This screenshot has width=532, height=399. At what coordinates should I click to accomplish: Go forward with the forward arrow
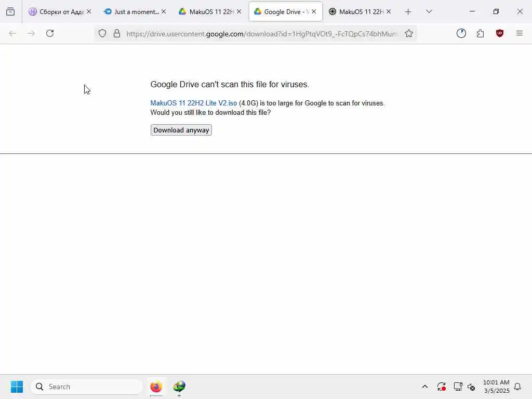coord(31,33)
